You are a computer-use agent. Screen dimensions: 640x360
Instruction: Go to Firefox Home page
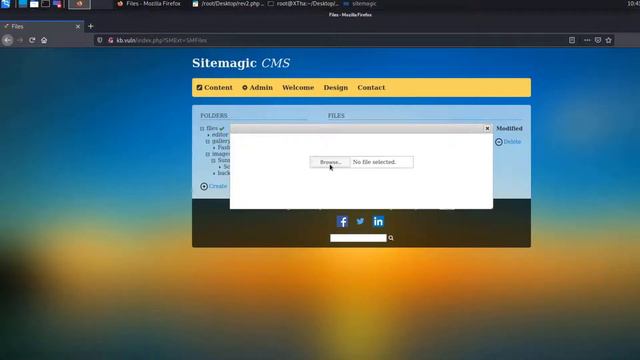pyautogui.click(x=44, y=40)
